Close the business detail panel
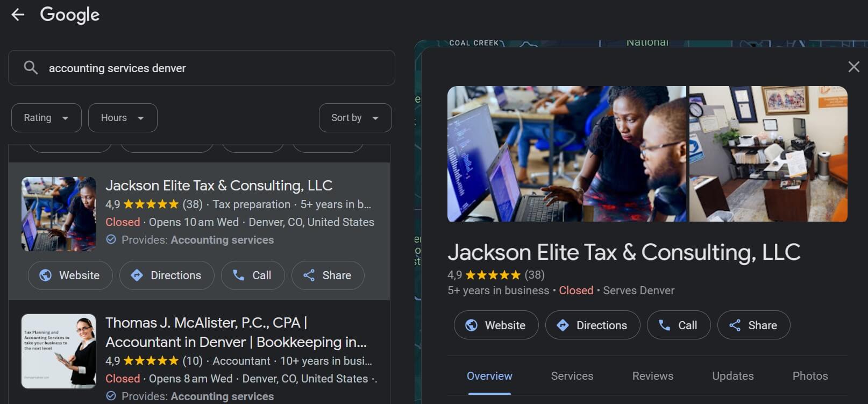The height and width of the screenshot is (404, 868). pos(853,67)
